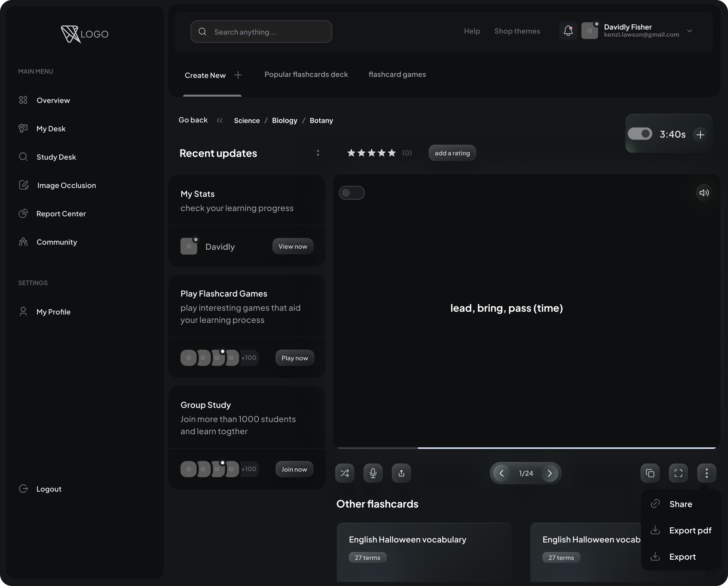
Task: Open the Image Occlusion tool
Action: tap(66, 185)
